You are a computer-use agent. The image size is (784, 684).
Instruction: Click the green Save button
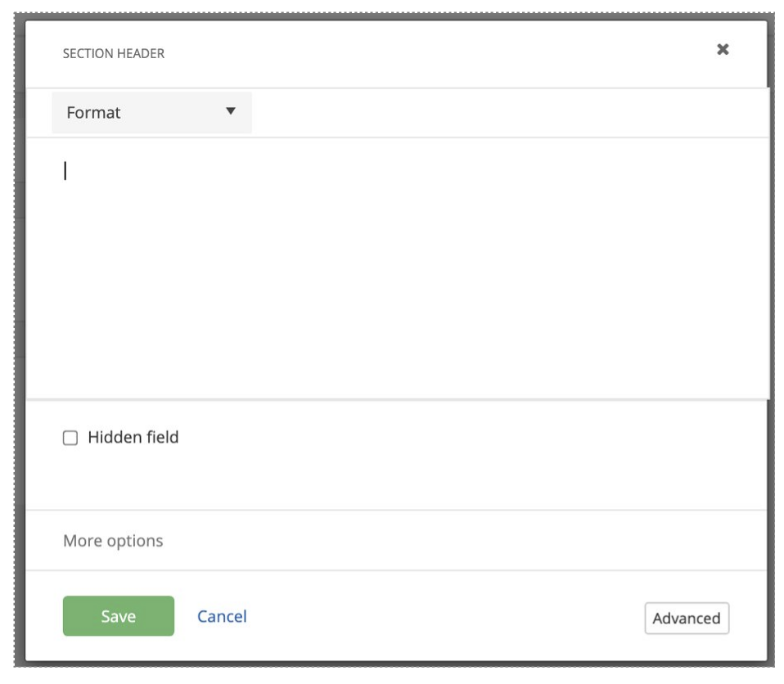pyautogui.click(x=119, y=616)
